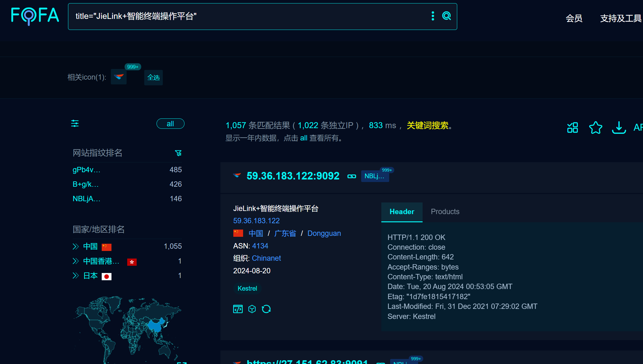Expand the 中国香港 region entry
This screenshot has height=364, width=643.
76,261
